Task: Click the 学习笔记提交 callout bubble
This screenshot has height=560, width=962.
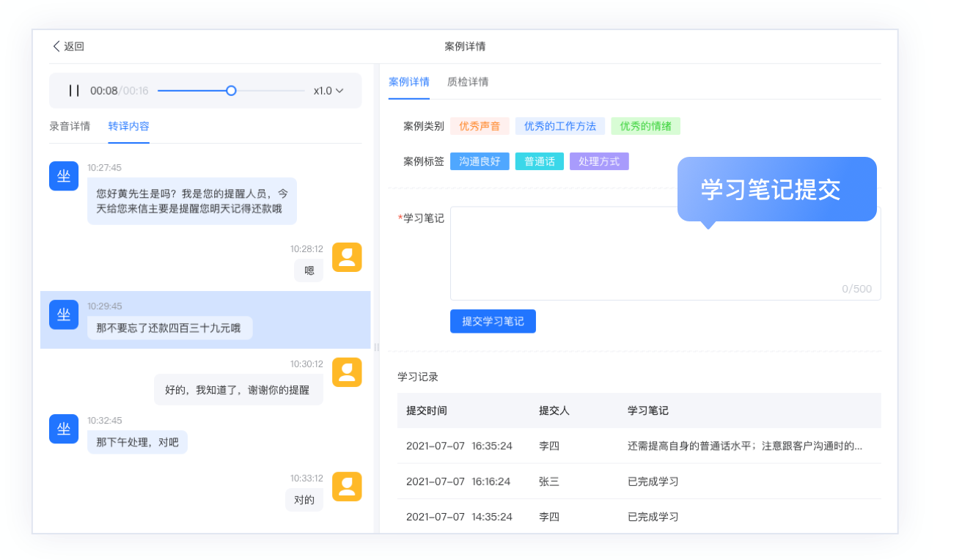Action: pyautogui.click(x=776, y=188)
